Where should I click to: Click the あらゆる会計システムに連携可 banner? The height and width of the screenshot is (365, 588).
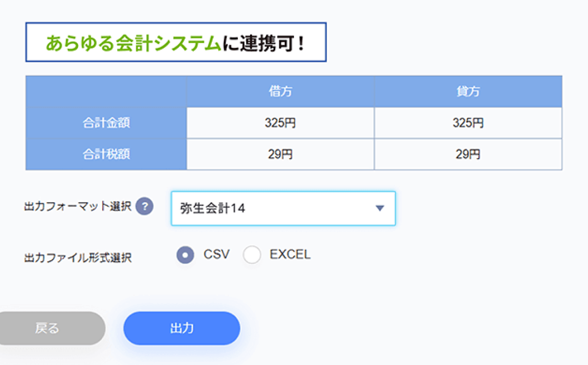[x=176, y=43]
